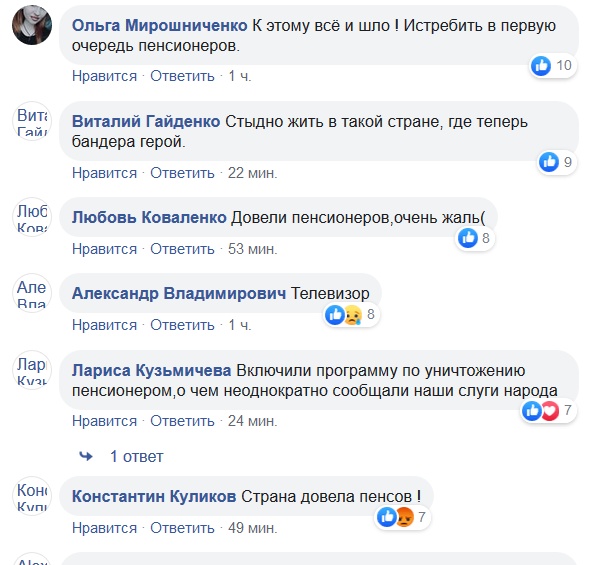Click the reply arrow icon beside '1 ответ'

[x=87, y=456]
